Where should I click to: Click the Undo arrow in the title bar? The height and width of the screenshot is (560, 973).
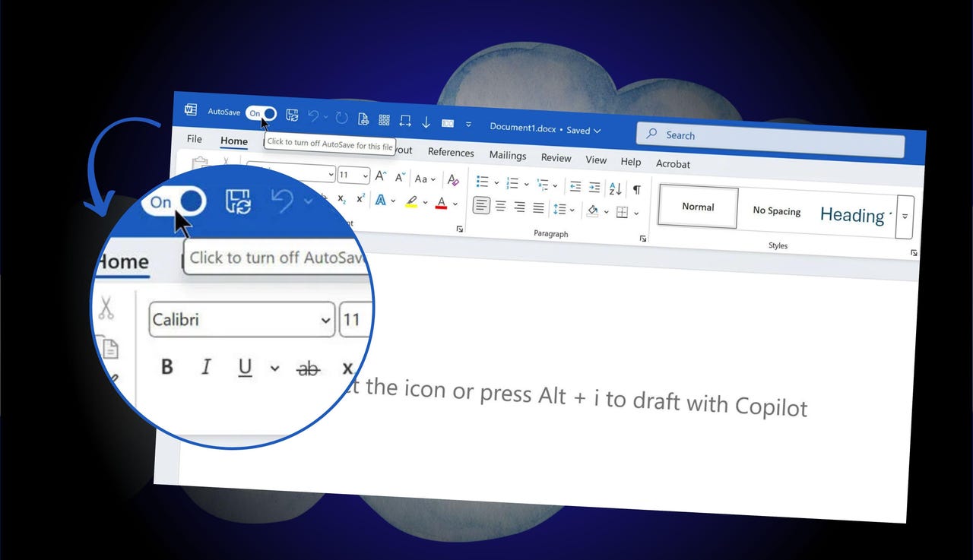click(313, 116)
